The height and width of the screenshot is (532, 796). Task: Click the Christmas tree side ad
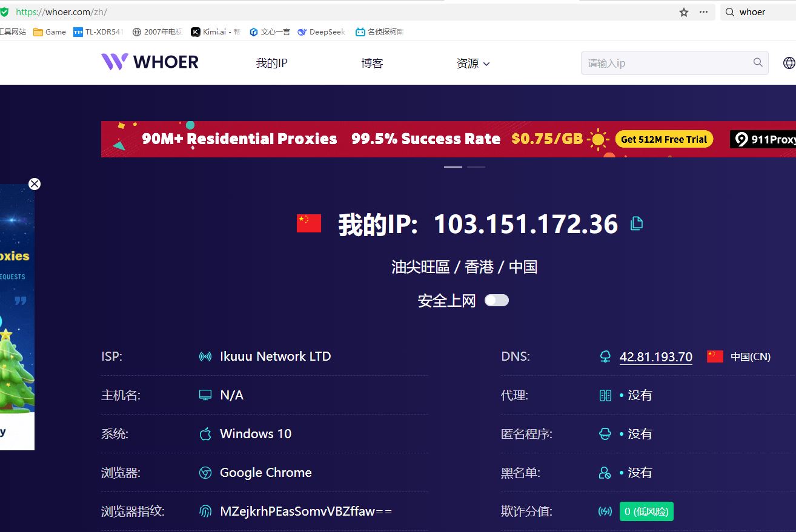tap(17, 317)
